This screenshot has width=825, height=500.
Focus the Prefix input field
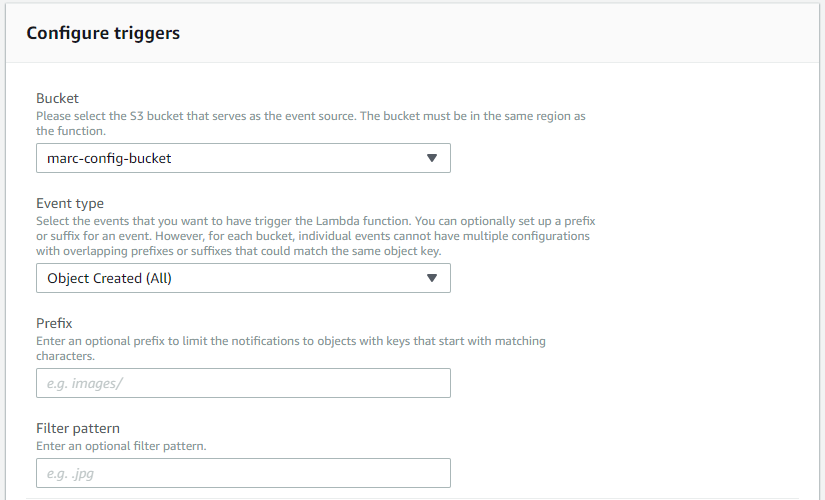click(x=243, y=383)
